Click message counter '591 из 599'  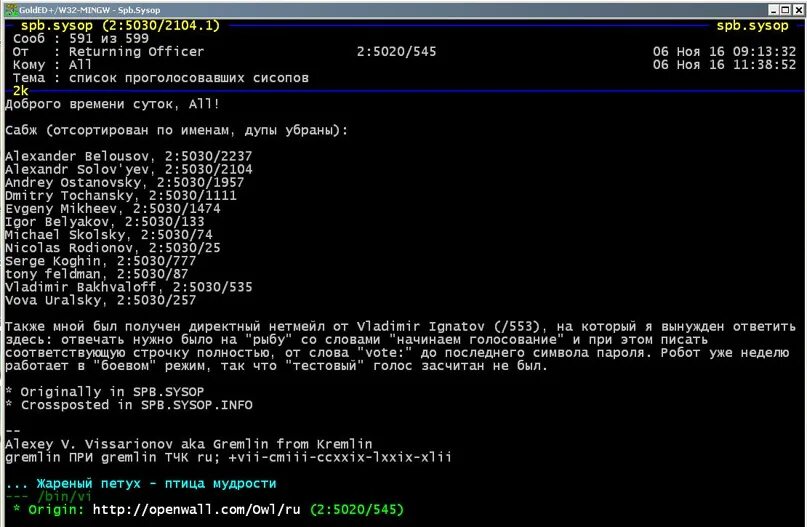coord(109,39)
